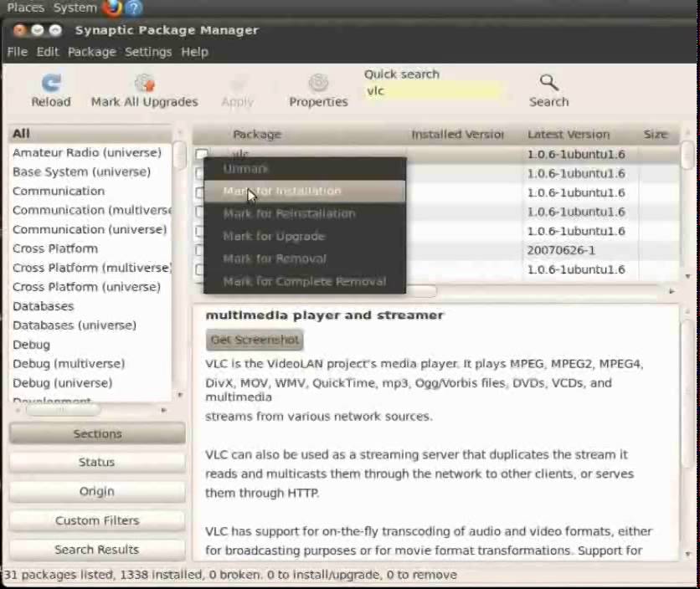
Task: Click the description pane vertical scrollbar
Action: (687, 392)
